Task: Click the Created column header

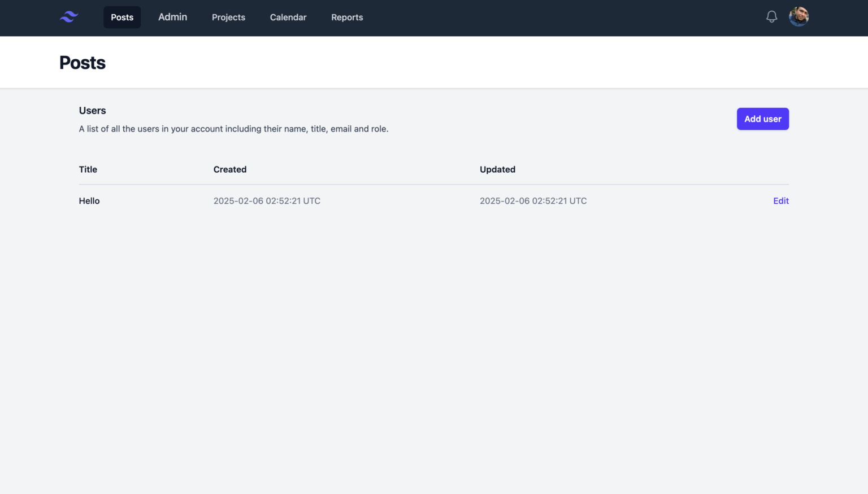Action: tap(230, 169)
